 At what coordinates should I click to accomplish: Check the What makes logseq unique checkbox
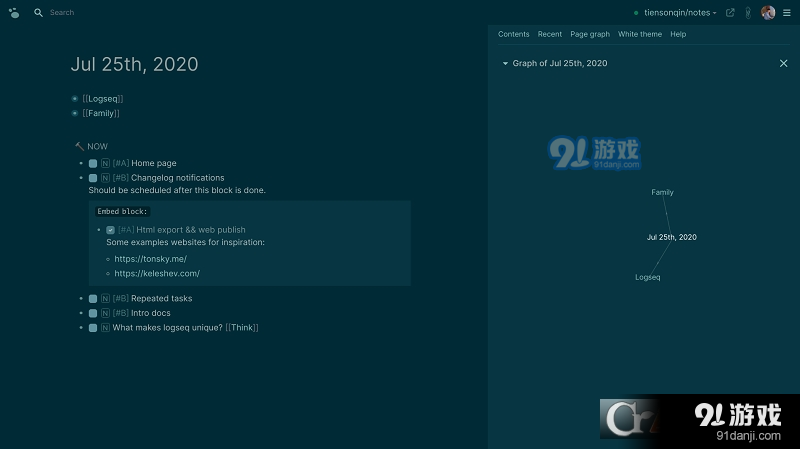[x=93, y=328]
